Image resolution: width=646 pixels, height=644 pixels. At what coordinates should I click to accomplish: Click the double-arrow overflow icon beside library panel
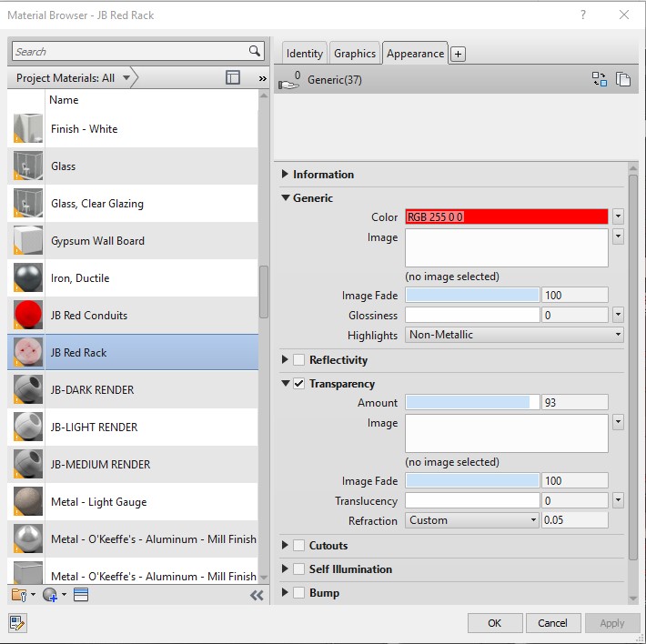tap(262, 78)
